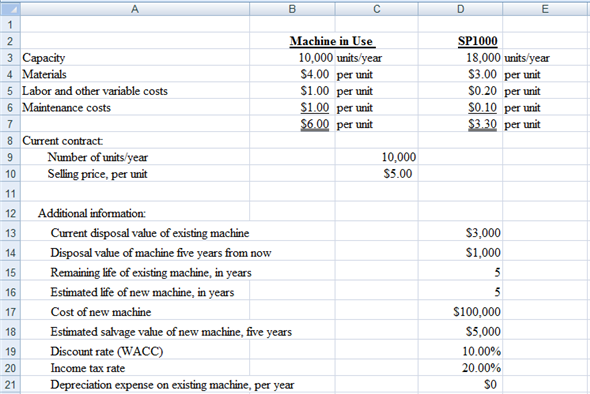Click the 'Income tax rate' label
Image resolution: width=590 pixels, height=394 pixels.
click(88, 368)
